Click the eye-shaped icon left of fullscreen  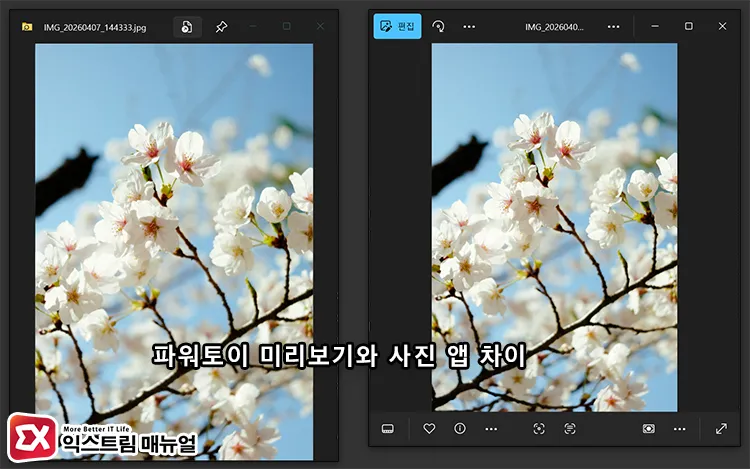point(649,429)
